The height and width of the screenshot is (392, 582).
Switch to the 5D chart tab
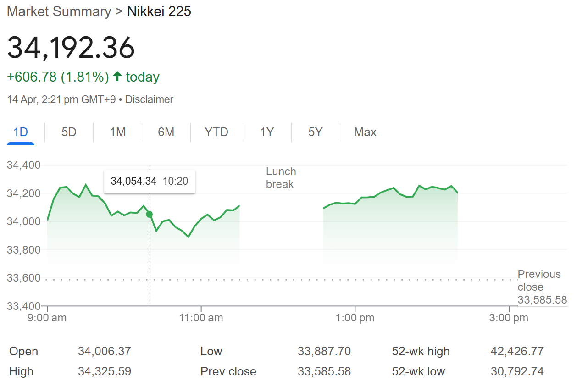point(69,133)
